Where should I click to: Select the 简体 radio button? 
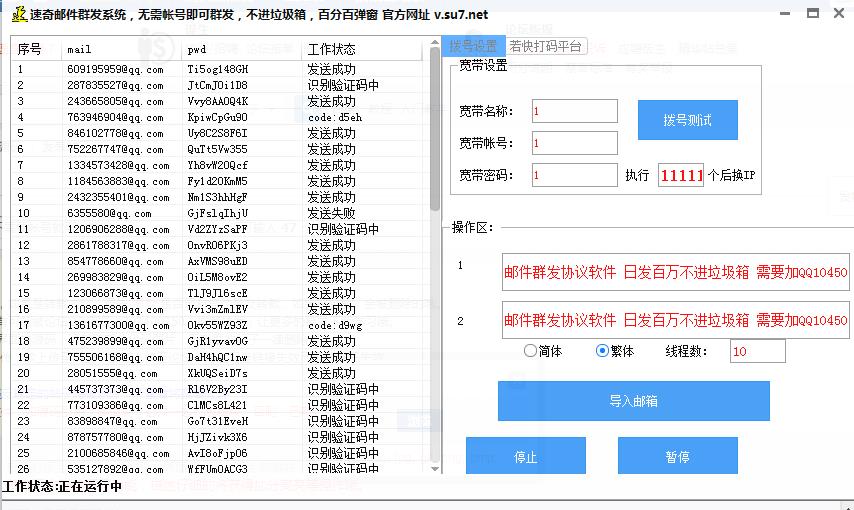click(531, 351)
